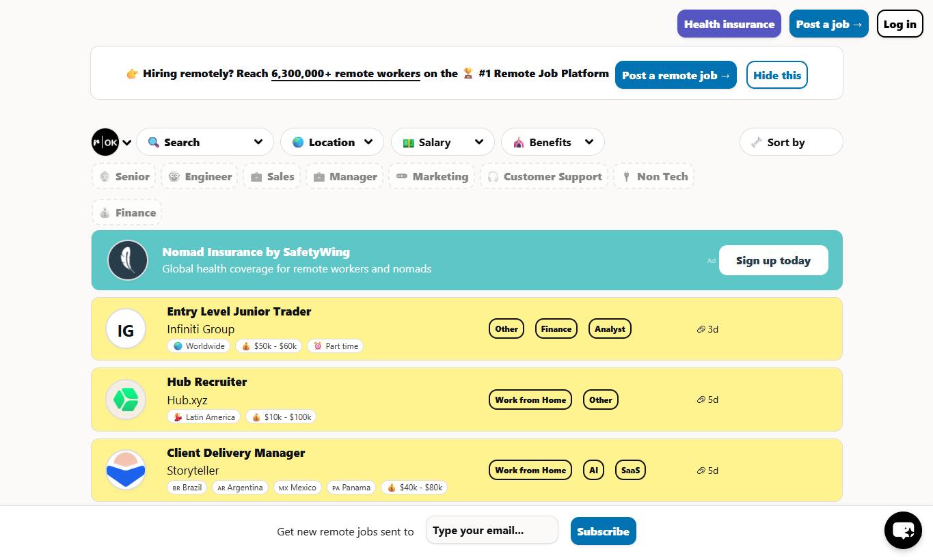Select Finance tag on Junior Trader row

(556, 329)
